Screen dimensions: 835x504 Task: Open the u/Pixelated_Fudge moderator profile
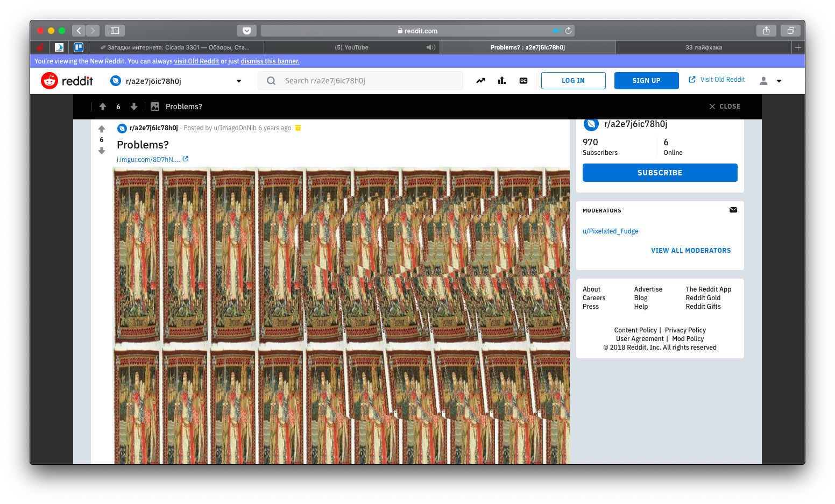coord(611,231)
